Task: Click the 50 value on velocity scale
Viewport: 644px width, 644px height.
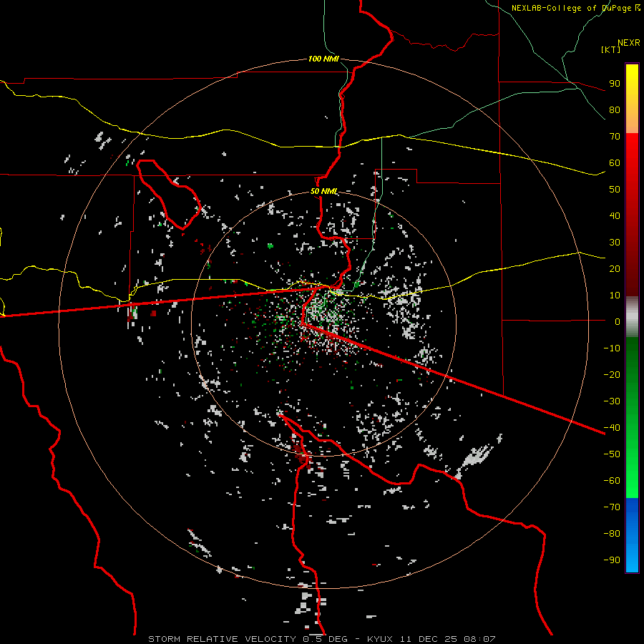Action: pos(615,190)
